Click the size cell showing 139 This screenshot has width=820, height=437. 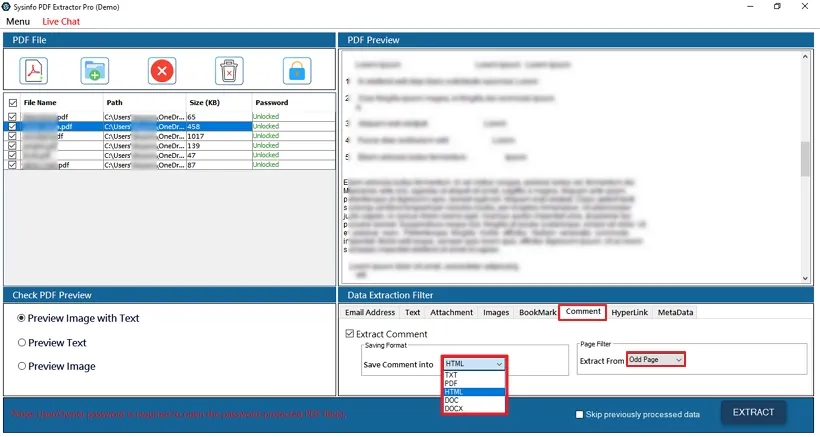[x=219, y=145]
